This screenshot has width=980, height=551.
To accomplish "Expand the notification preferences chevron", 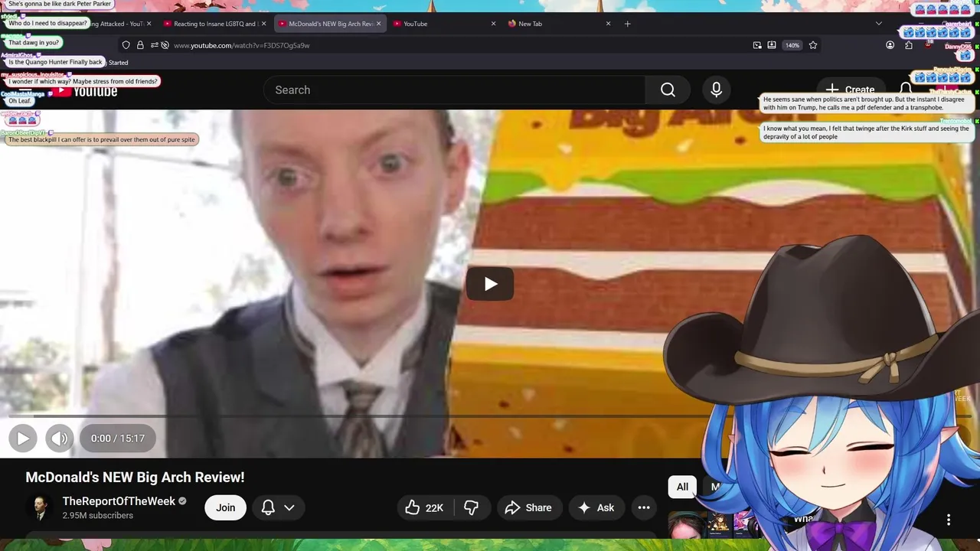I will coord(289,507).
